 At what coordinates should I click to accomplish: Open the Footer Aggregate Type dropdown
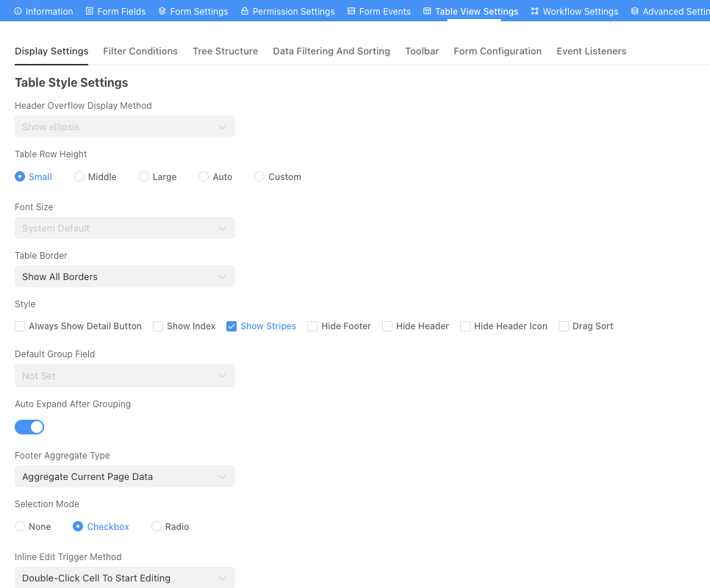pyautogui.click(x=124, y=476)
